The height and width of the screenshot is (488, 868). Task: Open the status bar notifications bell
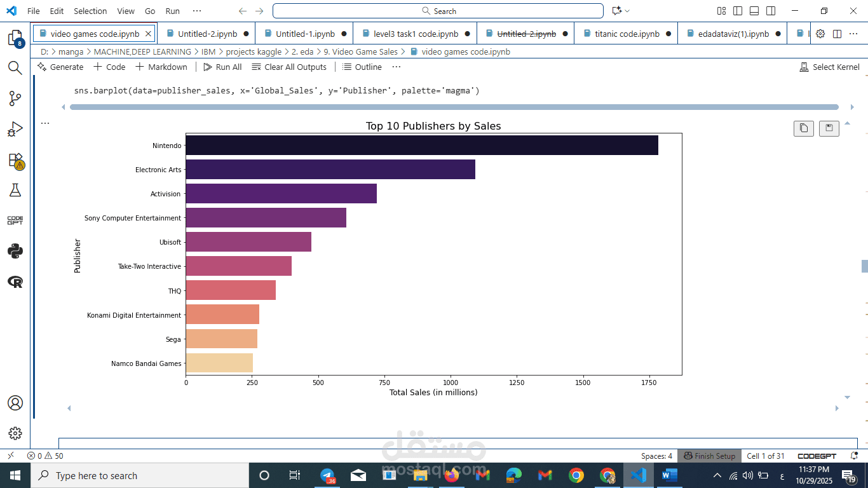pyautogui.click(x=855, y=456)
